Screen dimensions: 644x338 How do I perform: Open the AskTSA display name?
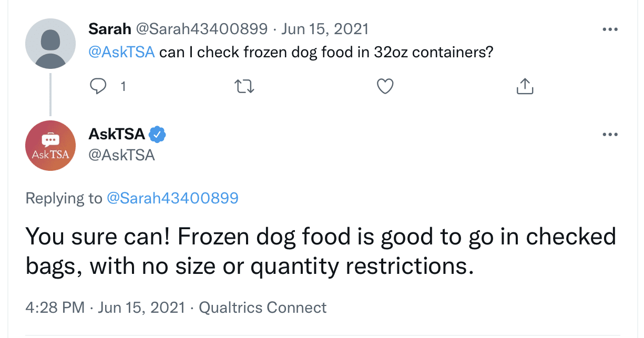(117, 134)
